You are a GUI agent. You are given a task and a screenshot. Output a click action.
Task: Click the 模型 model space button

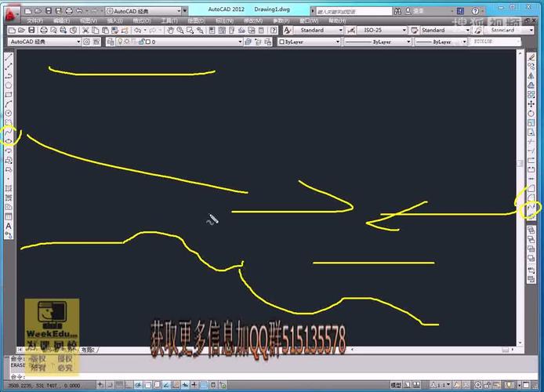click(396, 385)
